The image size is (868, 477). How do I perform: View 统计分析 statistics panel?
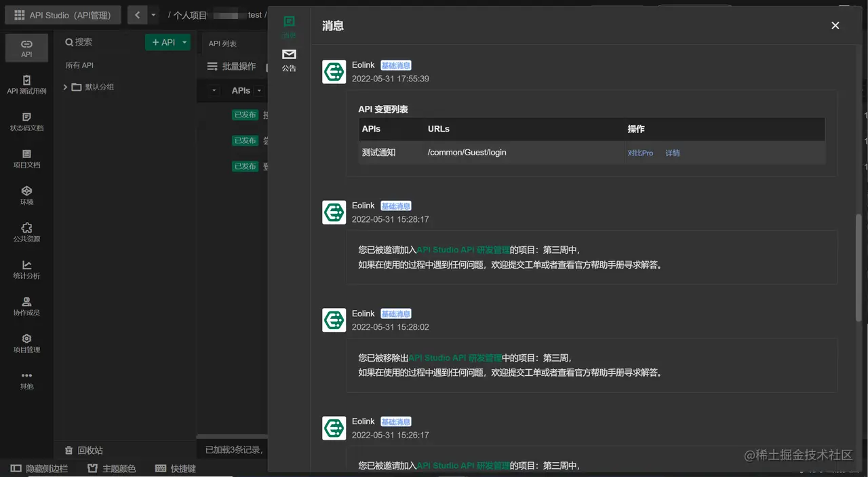[x=26, y=270]
